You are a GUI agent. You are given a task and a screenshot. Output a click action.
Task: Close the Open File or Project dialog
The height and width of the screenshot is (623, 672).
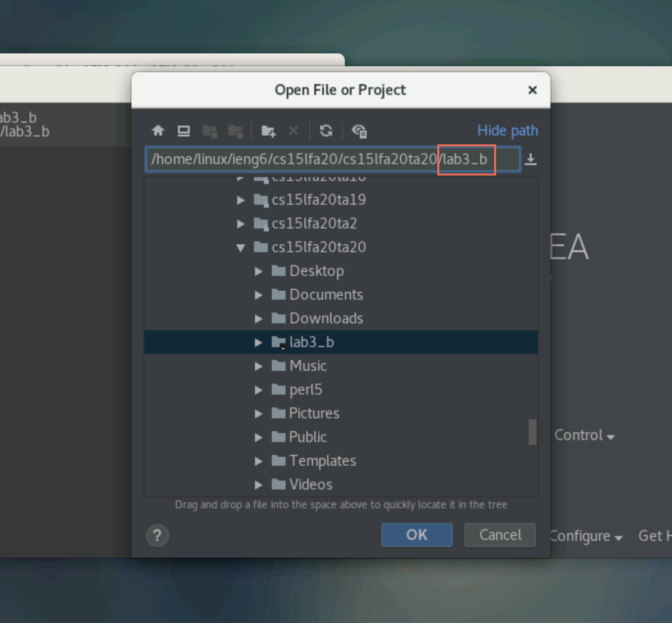[532, 90]
